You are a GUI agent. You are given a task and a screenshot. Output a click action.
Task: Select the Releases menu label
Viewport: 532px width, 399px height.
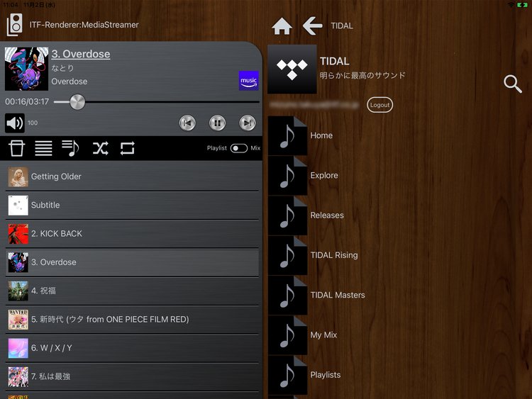coord(327,215)
